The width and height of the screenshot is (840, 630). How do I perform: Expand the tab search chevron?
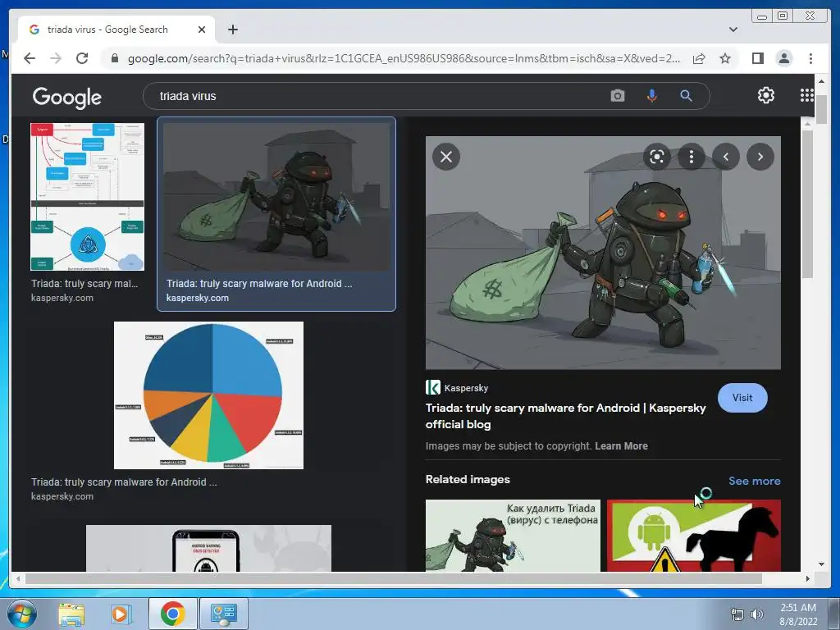733,30
